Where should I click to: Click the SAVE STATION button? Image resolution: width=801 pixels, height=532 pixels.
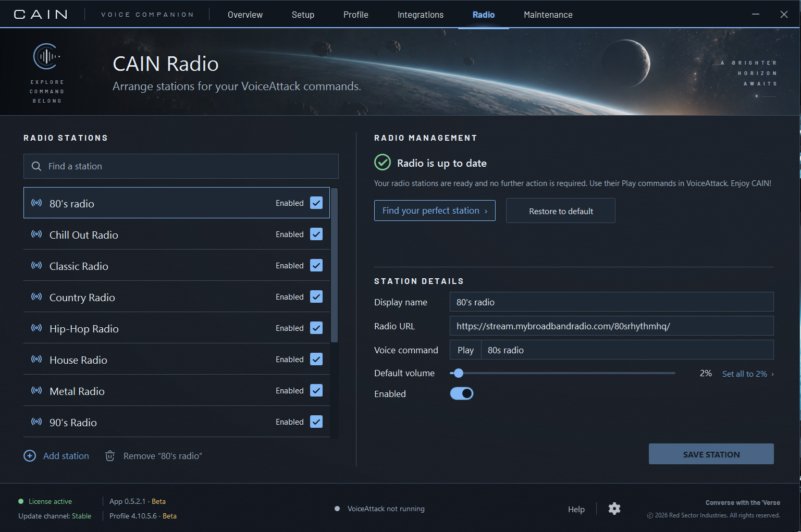(x=711, y=454)
